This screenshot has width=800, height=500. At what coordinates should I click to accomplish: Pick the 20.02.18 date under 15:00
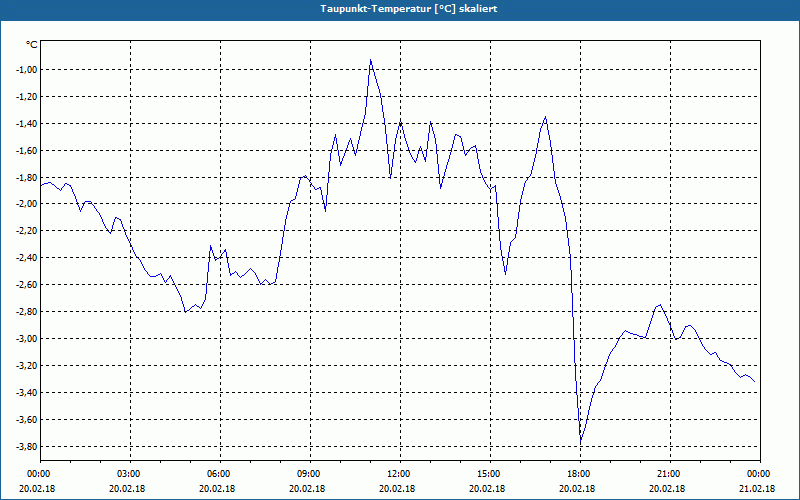coord(487,488)
